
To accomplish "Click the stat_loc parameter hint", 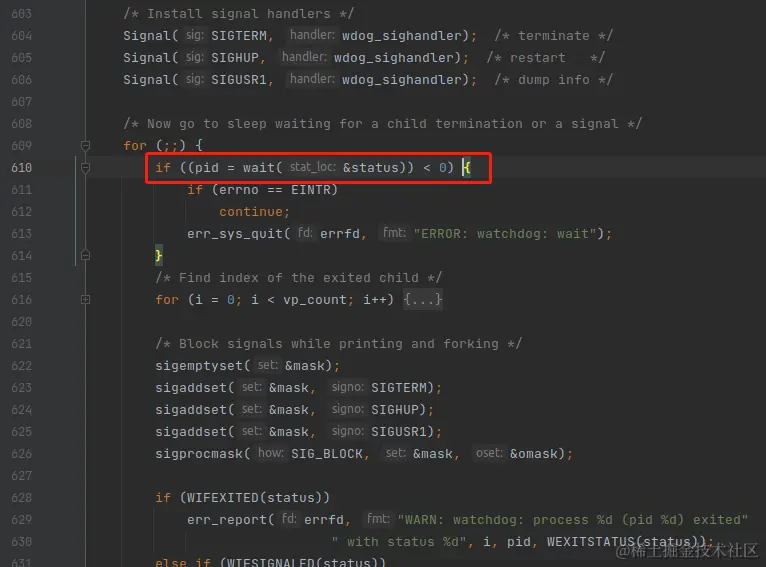I will coord(313,167).
